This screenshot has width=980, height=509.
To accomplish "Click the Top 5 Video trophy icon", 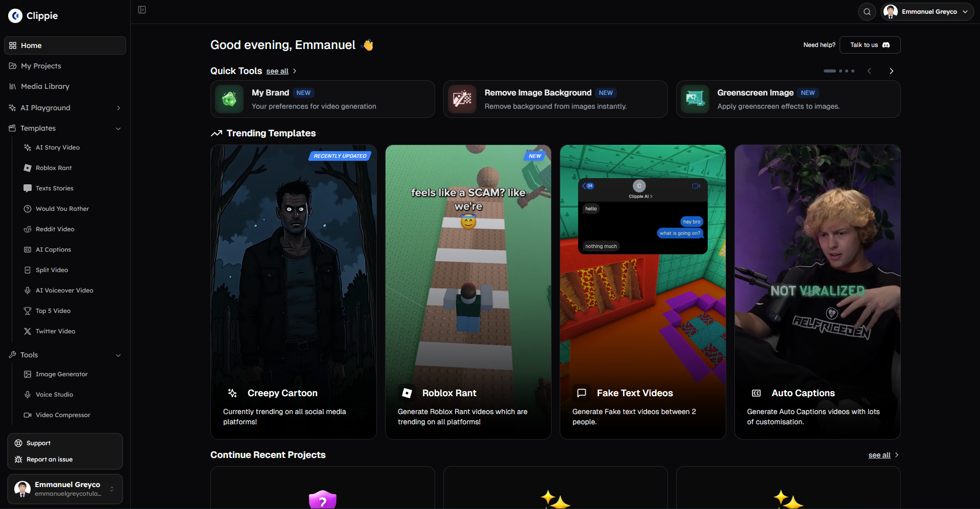I will pyautogui.click(x=28, y=311).
